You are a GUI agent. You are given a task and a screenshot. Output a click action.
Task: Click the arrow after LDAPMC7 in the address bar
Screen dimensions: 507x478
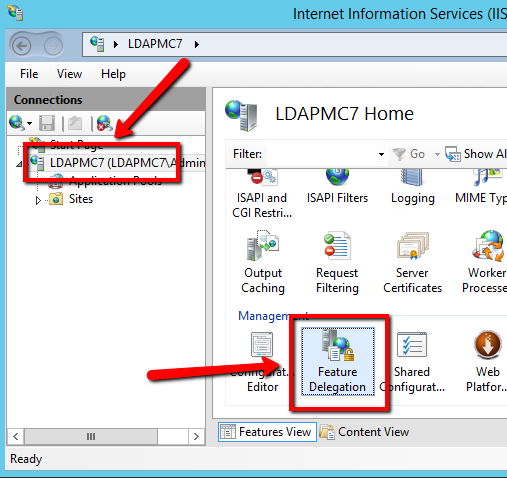[x=197, y=44]
